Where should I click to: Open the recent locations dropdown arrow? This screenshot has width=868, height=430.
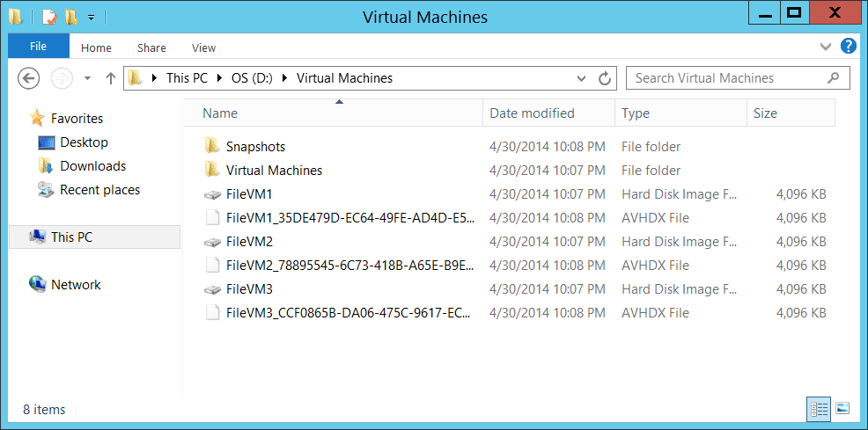coord(87,78)
